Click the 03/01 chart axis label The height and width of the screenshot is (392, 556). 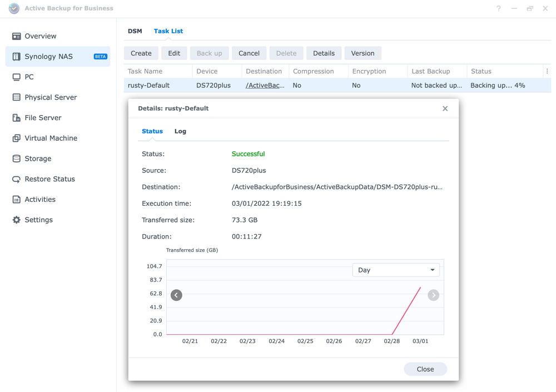pos(420,341)
